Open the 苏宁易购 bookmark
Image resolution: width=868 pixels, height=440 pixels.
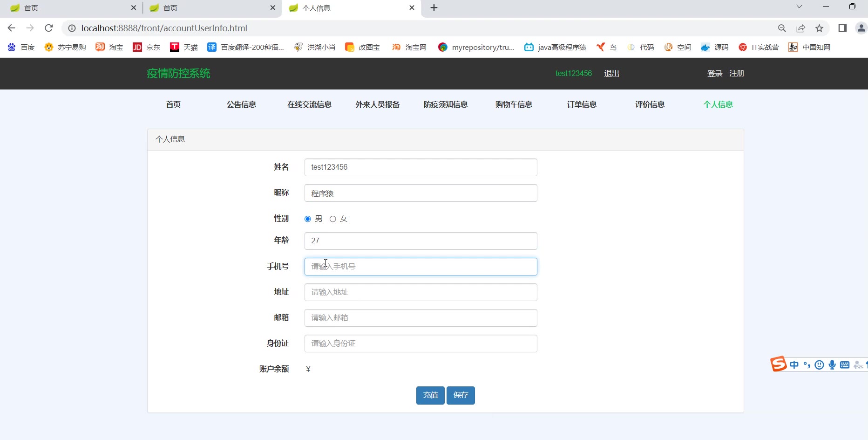65,47
